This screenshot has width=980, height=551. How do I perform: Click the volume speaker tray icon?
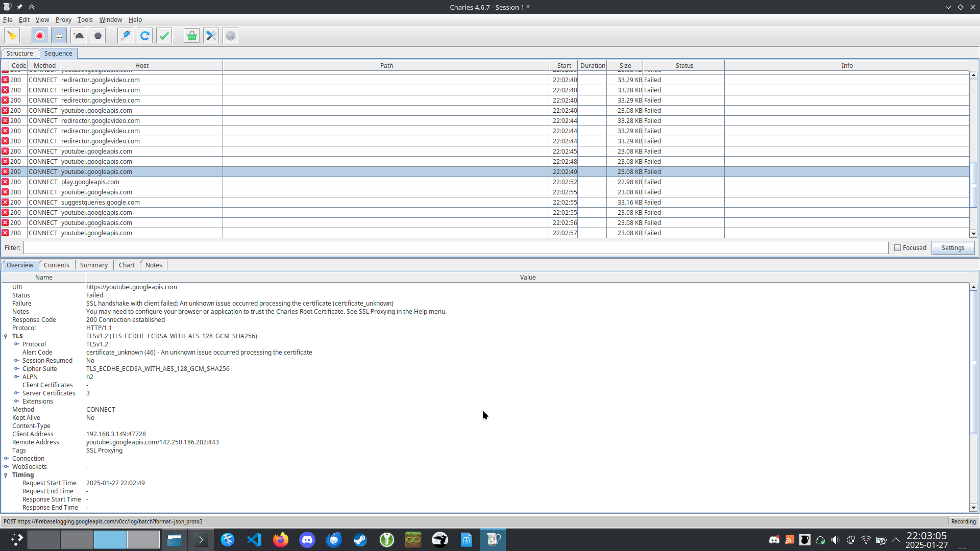pos(836,540)
